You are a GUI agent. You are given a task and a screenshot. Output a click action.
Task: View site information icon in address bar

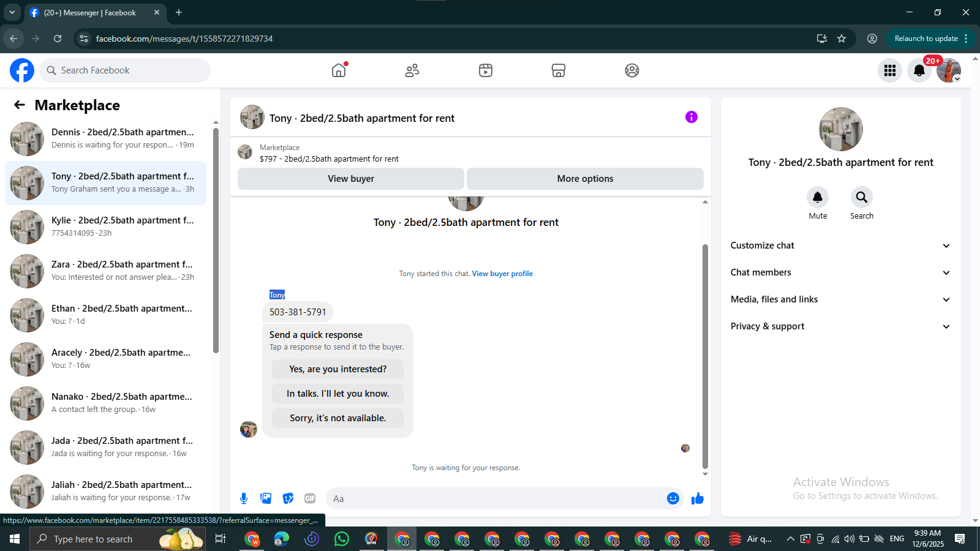84,39
